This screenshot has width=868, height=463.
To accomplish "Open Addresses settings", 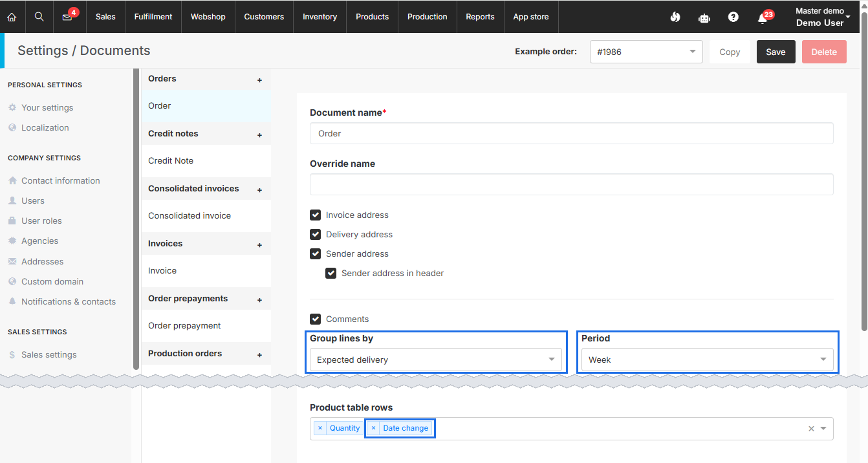I will (x=42, y=261).
